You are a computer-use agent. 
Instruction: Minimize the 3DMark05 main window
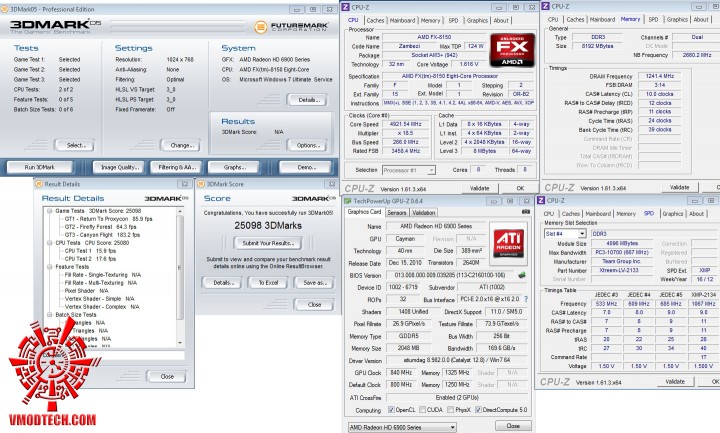pos(297,9)
